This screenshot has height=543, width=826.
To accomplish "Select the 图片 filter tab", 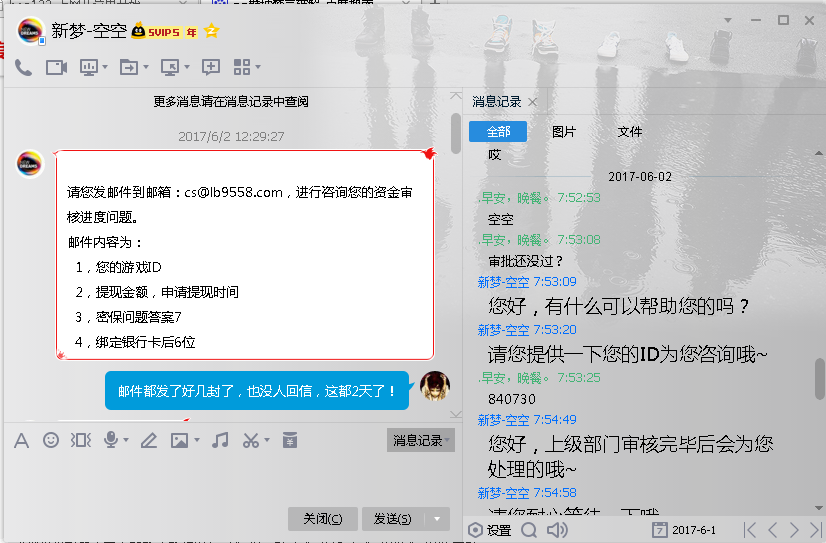I will coord(564,132).
